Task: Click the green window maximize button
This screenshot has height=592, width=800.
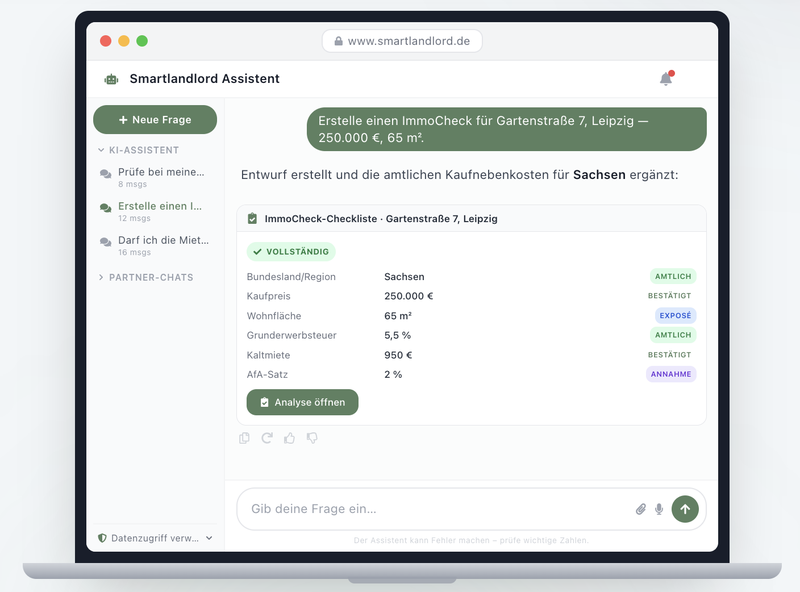Action: point(142,41)
